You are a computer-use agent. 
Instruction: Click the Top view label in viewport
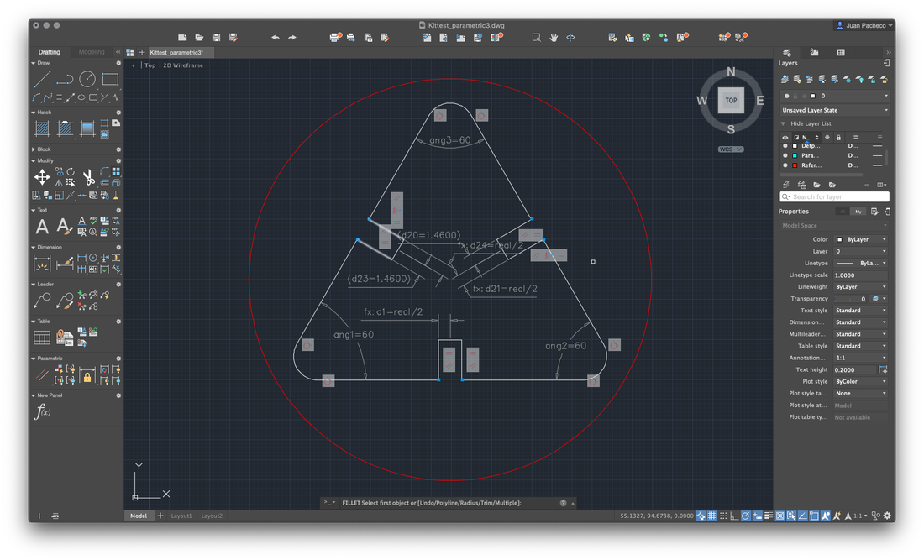tap(150, 65)
